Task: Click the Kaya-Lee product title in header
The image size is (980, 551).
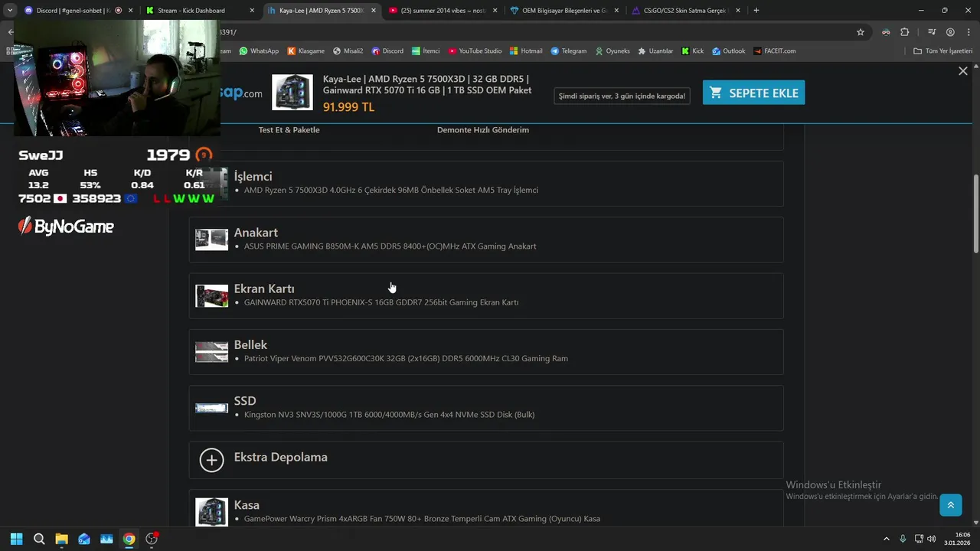Action: (x=427, y=84)
